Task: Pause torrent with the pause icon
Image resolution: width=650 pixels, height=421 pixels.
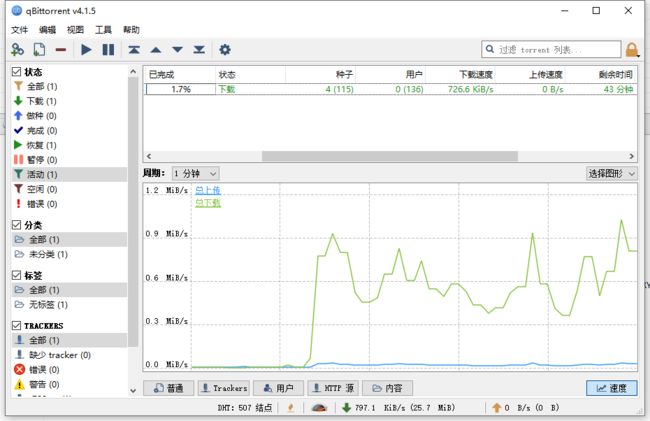Action: (x=108, y=50)
